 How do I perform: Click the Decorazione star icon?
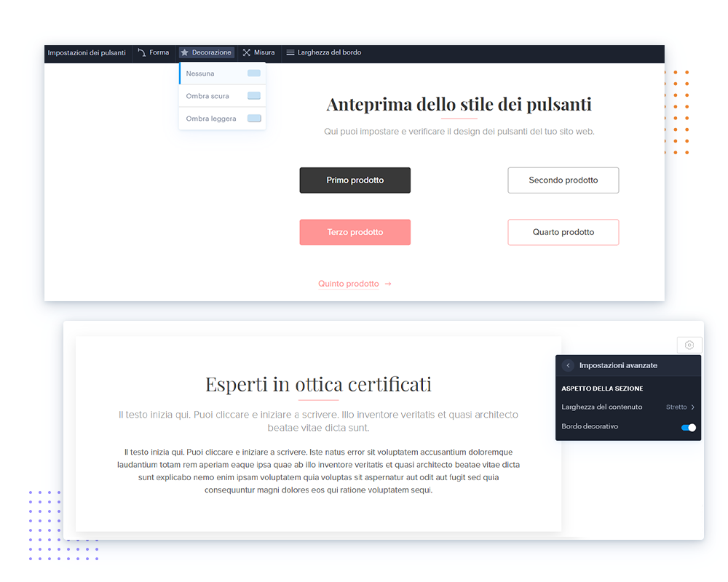[185, 52]
